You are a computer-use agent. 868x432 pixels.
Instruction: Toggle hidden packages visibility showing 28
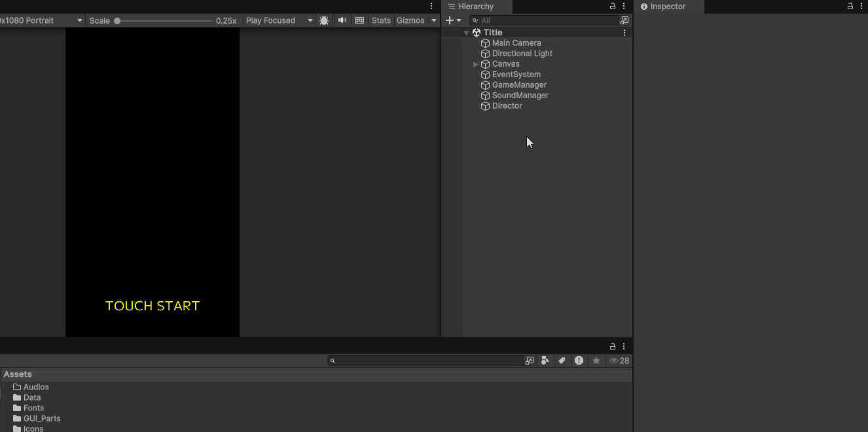click(x=619, y=361)
